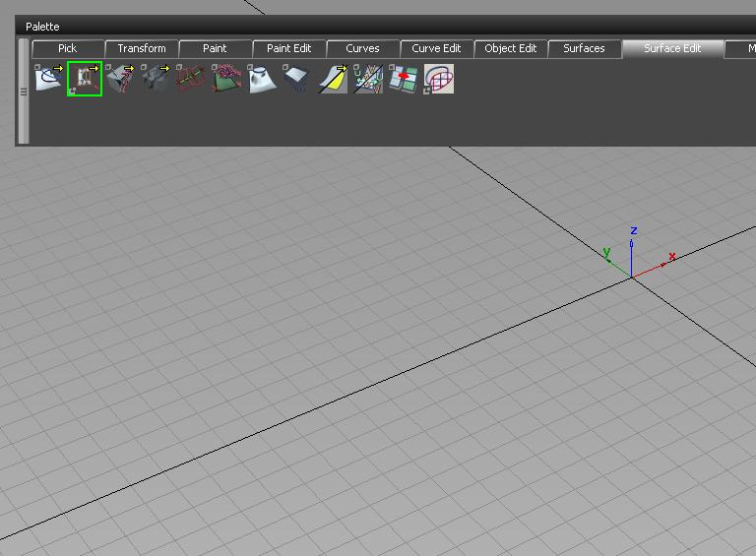Select the red wireframe box with dashed line tool
Image resolution: width=756 pixels, height=556 pixels.
[x=190, y=79]
